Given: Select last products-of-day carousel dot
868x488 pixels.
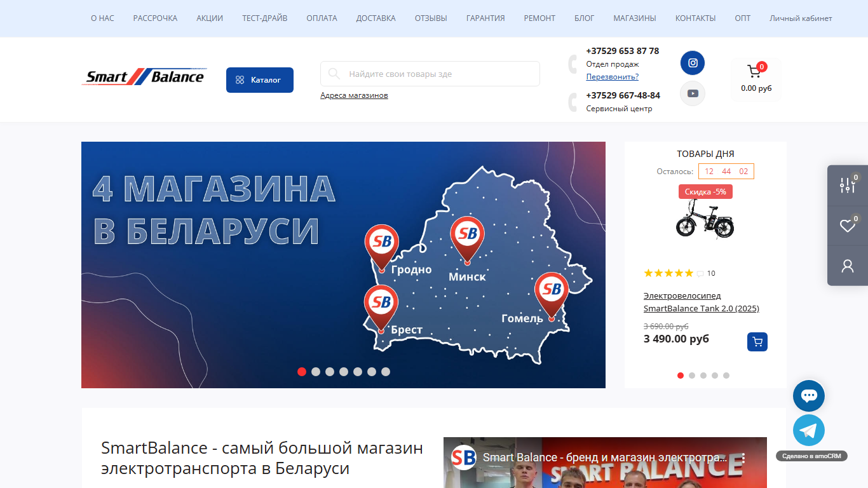Looking at the screenshot, I should (726, 376).
